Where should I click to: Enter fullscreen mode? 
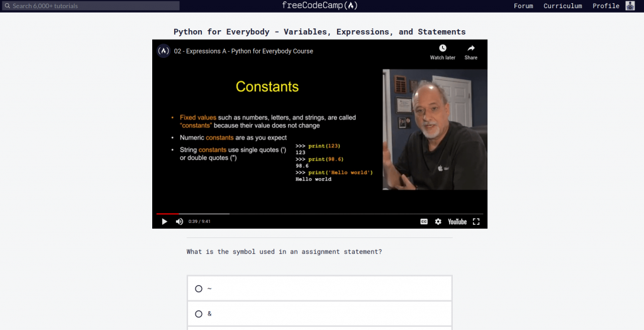click(476, 222)
